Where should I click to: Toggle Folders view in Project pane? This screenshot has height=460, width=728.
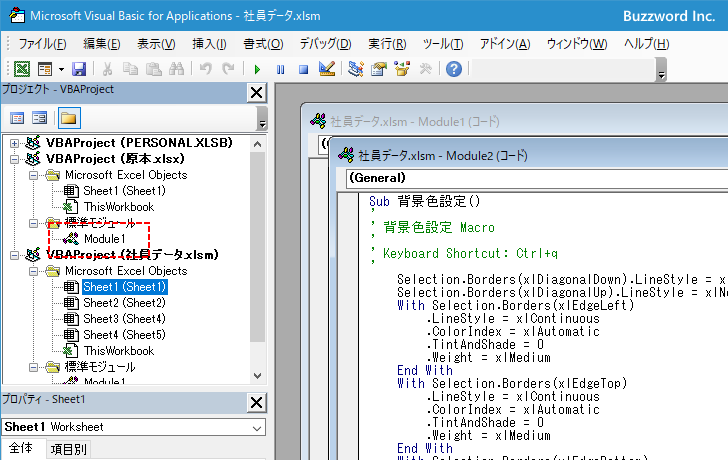pyautogui.click(x=69, y=118)
